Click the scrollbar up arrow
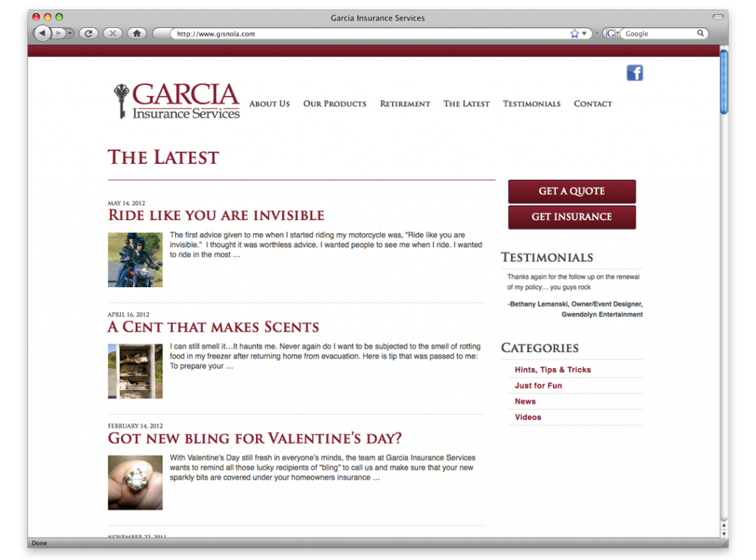 coord(724,525)
